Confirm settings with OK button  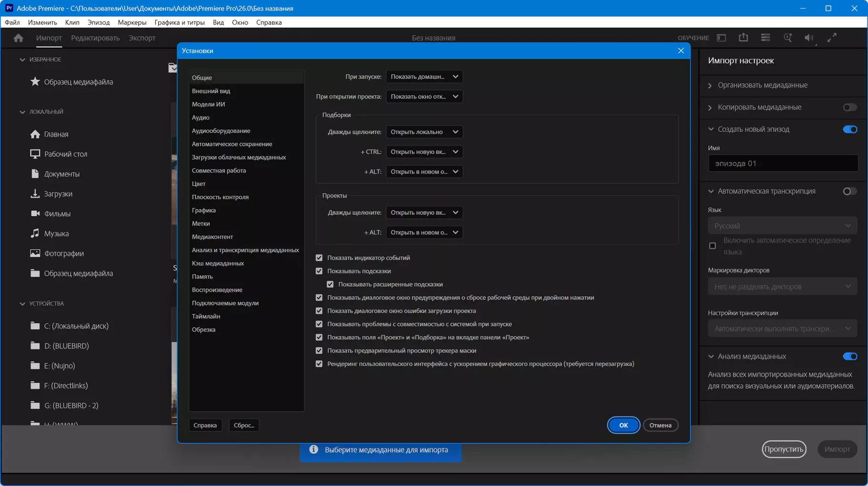coord(623,425)
